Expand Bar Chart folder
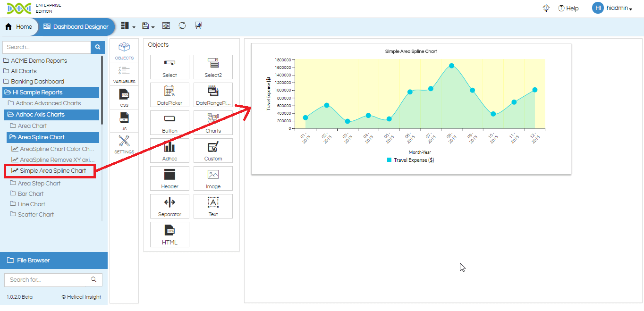The width and height of the screenshot is (644, 311). point(27,194)
